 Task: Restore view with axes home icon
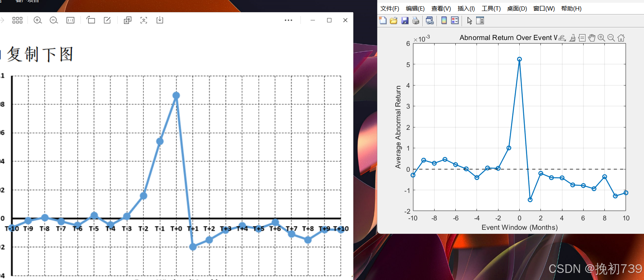[621, 38]
